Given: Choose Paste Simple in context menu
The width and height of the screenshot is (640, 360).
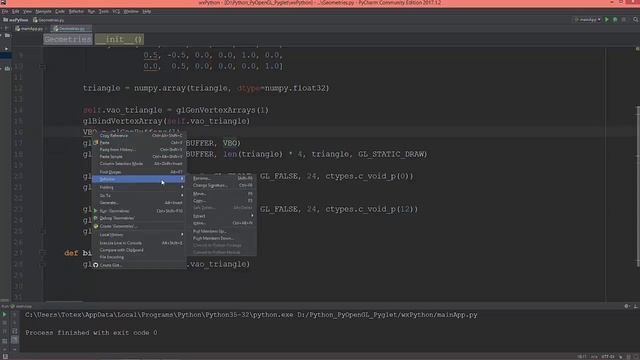Looking at the screenshot, I should (x=139, y=156).
